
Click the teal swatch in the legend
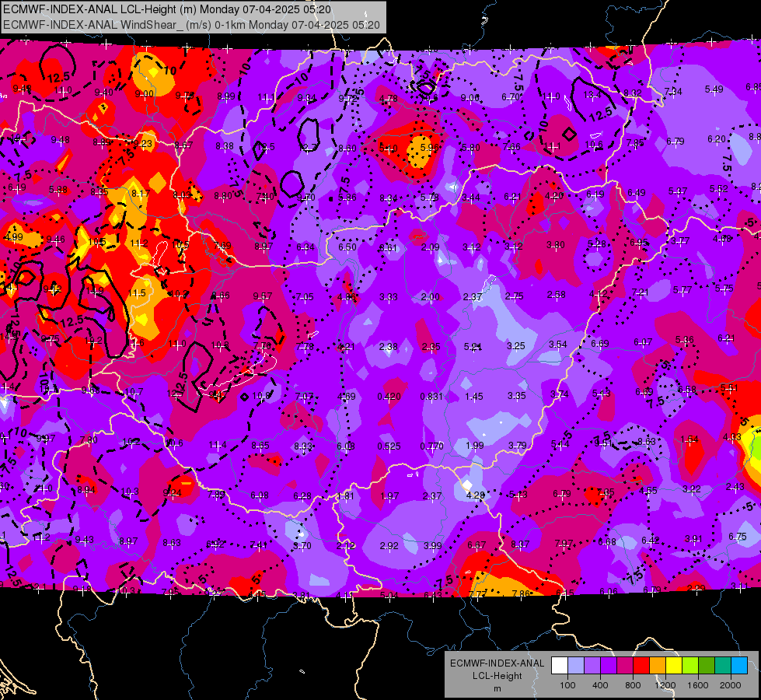723,666
